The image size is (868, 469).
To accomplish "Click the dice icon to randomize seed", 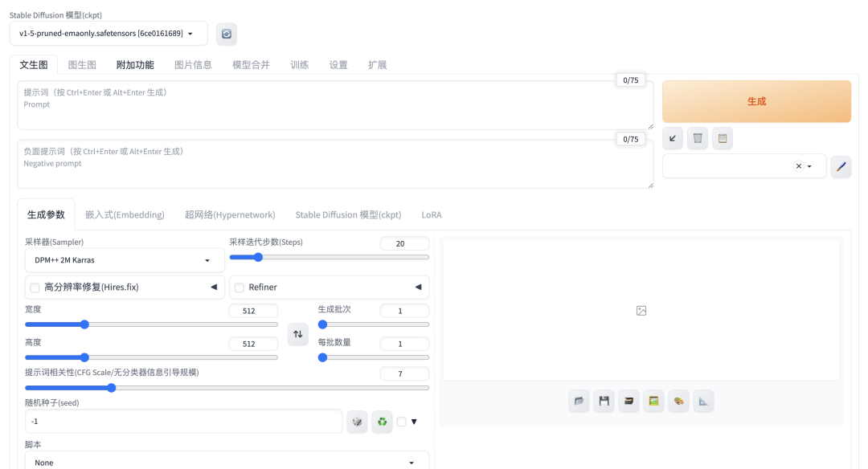I will coord(357,422).
